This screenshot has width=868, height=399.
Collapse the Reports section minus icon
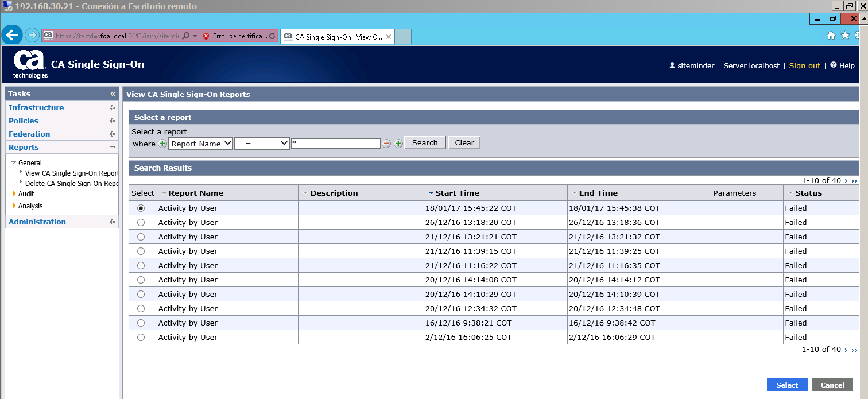click(112, 148)
